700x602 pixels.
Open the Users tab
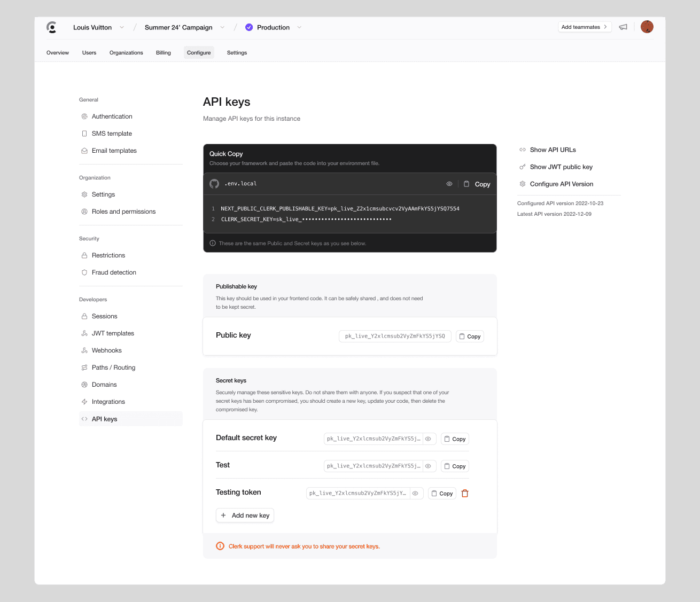coord(89,52)
